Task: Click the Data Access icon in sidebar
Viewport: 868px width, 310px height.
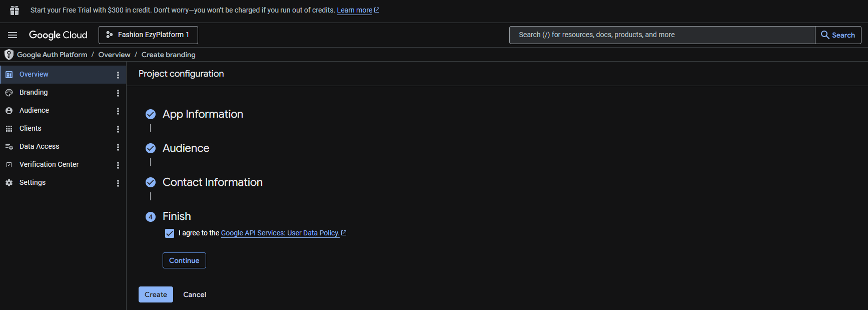Action: [9, 147]
